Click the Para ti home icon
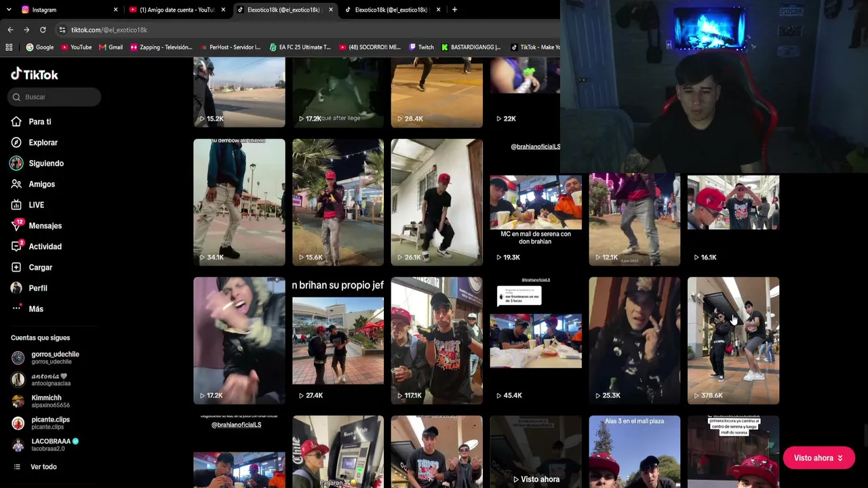The image size is (868, 488). click(x=16, y=122)
